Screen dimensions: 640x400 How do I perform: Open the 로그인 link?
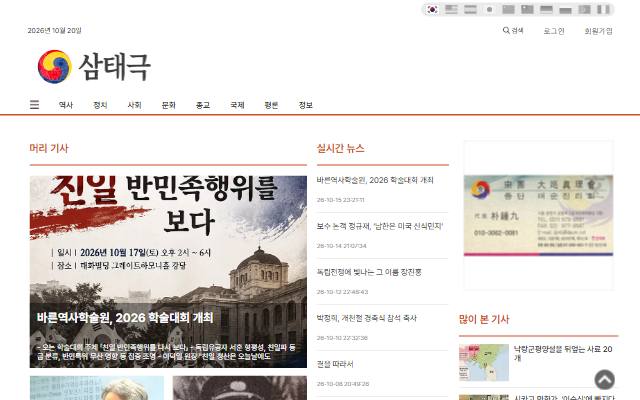click(x=554, y=31)
